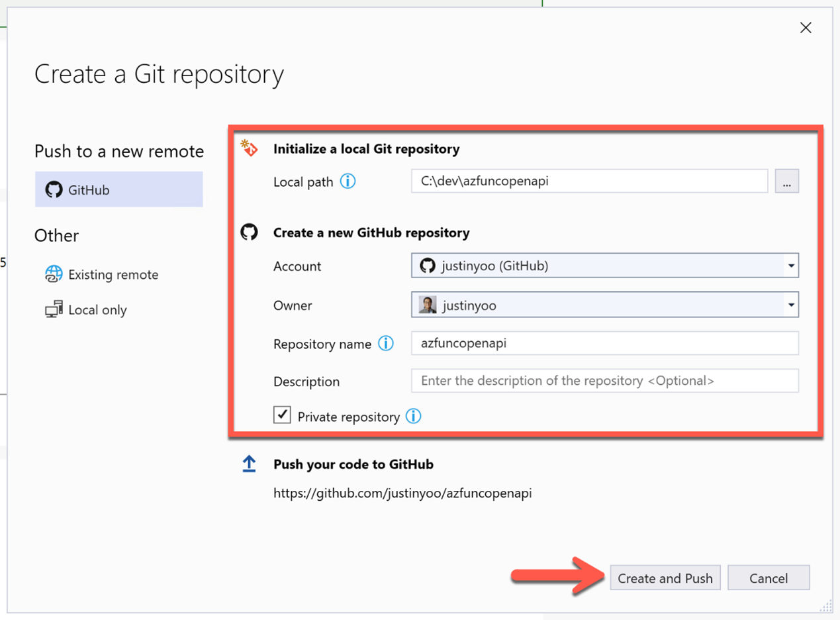Image resolution: width=840 pixels, height=620 pixels.
Task: Click the Initialize local Git repository icon
Action: point(250,148)
